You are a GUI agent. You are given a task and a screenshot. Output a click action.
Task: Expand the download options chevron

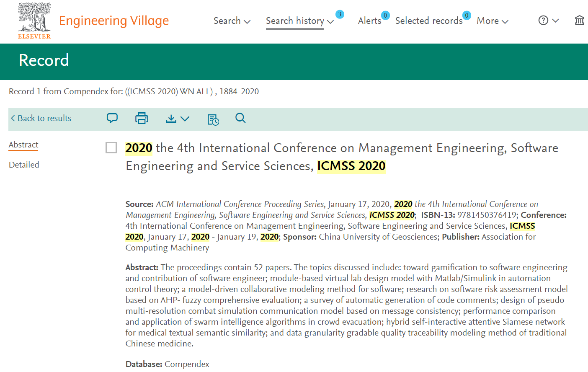[185, 119]
